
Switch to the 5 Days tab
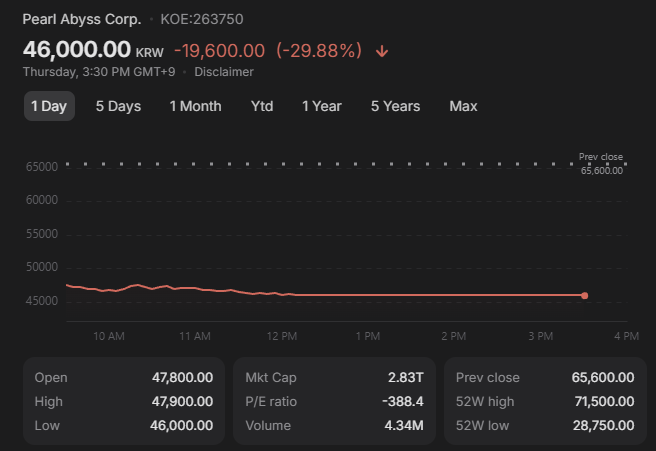click(118, 106)
